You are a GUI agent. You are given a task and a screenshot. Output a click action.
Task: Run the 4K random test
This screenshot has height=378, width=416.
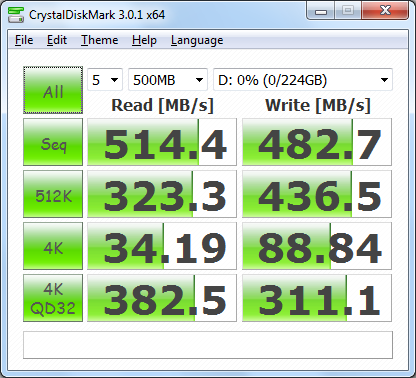tap(53, 246)
